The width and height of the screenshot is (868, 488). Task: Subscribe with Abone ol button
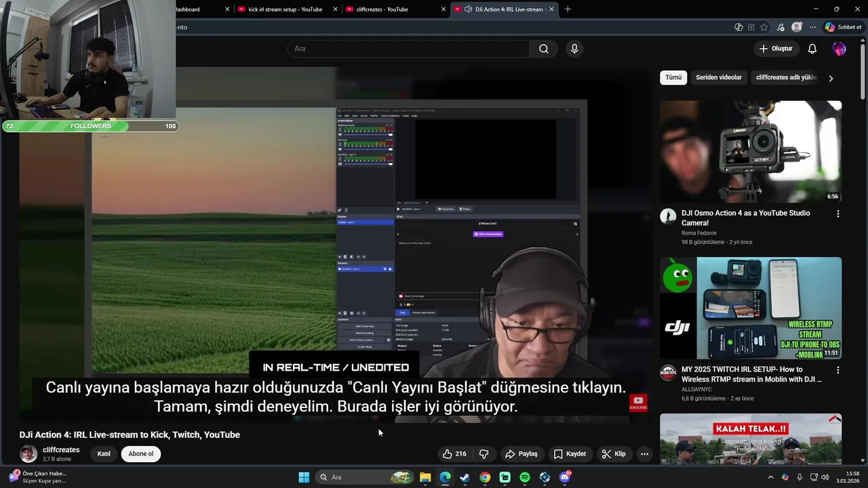(x=141, y=454)
